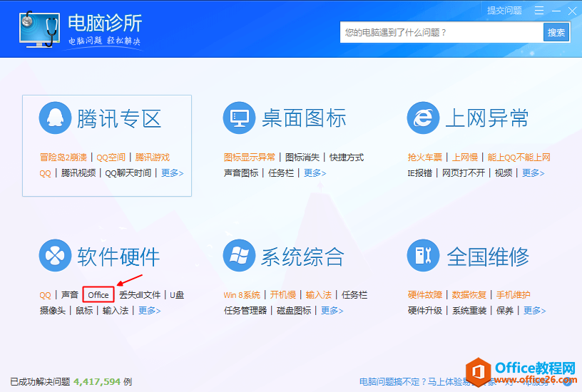Screen dimensions: 582x392
Task: Click 上网慢 link
Action: click(x=465, y=158)
